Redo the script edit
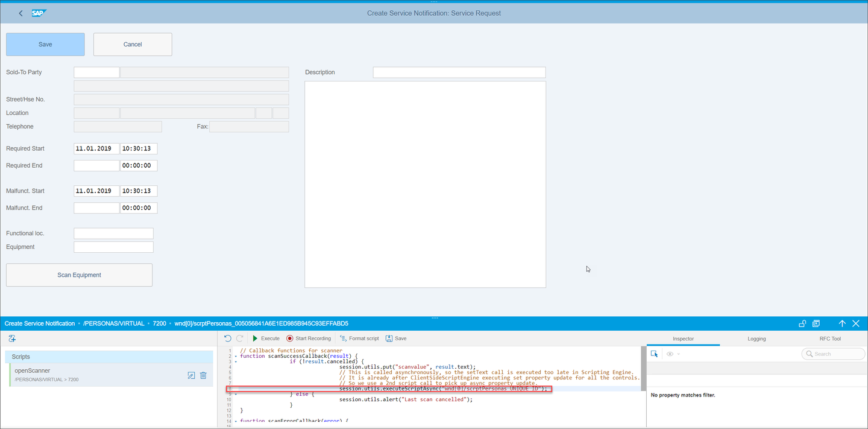Viewport: 868px width, 429px height. click(239, 338)
